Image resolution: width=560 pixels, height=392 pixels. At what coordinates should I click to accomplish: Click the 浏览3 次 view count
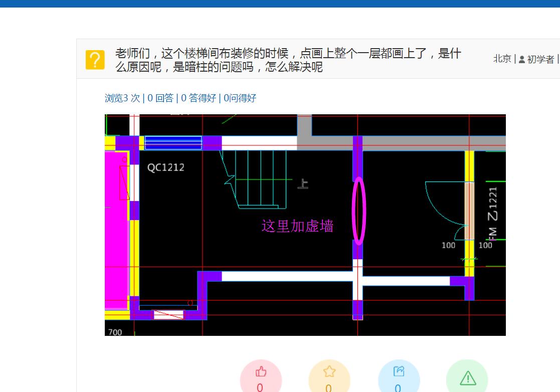tap(122, 98)
